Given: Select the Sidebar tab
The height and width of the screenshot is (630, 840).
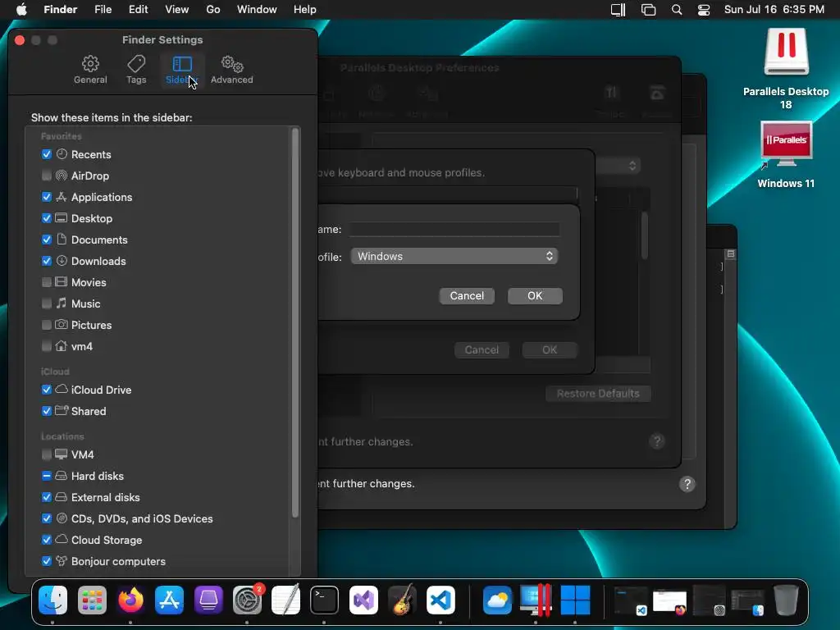Looking at the screenshot, I should click(181, 70).
